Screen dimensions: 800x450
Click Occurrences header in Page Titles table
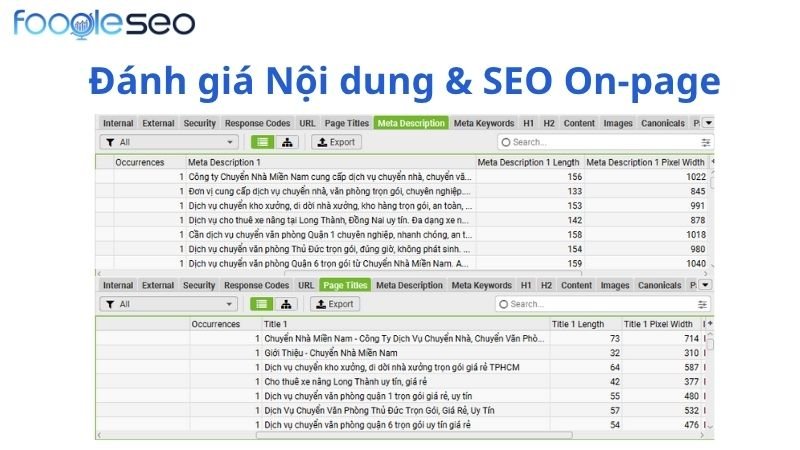pyautogui.click(x=226, y=324)
